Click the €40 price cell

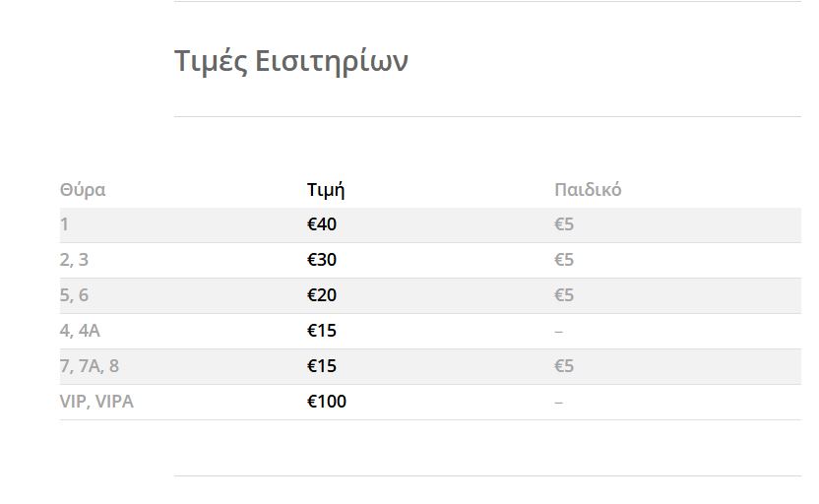tap(322, 224)
